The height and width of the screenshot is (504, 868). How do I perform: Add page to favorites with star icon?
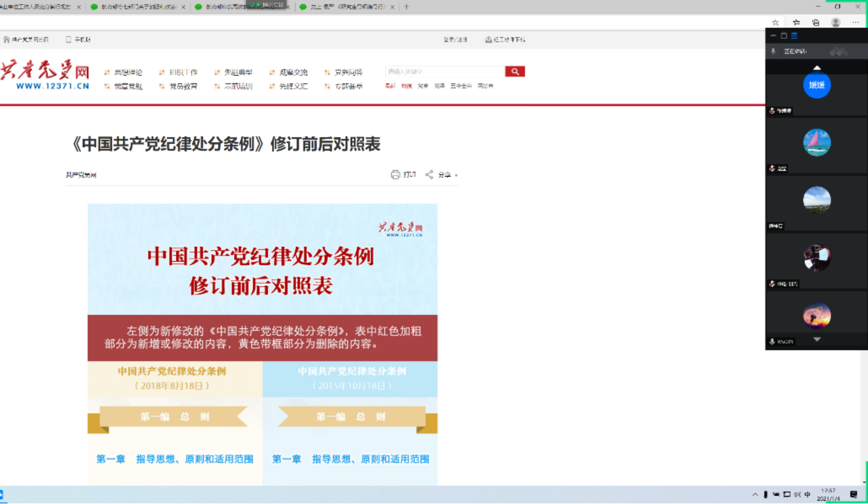click(x=776, y=22)
